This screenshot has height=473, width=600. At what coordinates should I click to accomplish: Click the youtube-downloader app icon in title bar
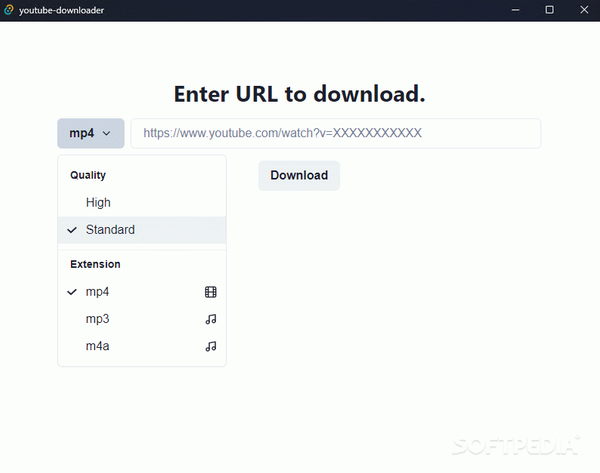[9, 10]
